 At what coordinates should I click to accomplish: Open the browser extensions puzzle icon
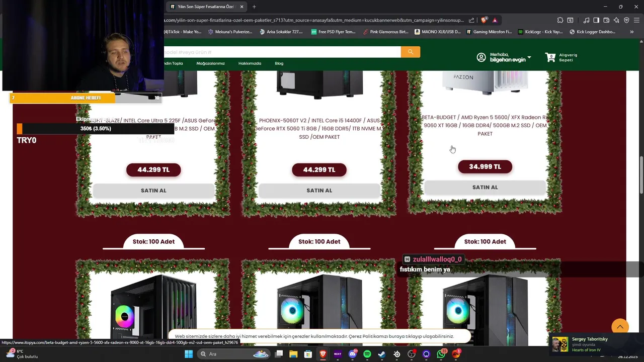click(560, 20)
